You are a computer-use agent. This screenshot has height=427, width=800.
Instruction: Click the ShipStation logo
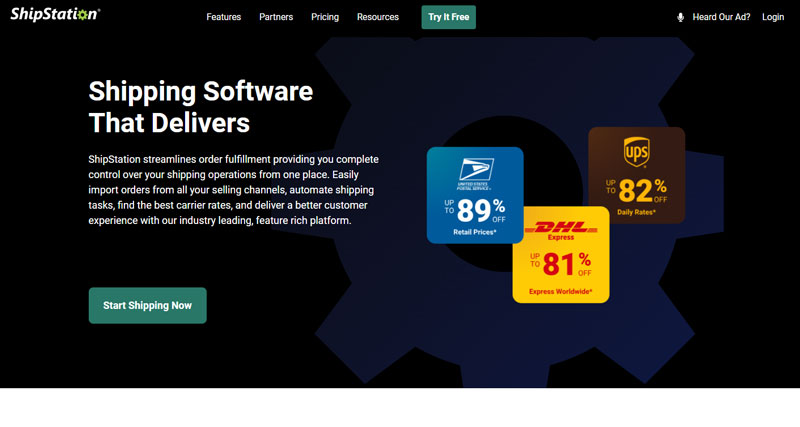55,14
